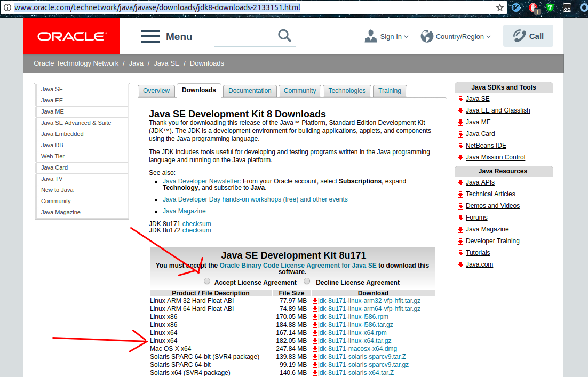This screenshot has width=588, height=377.
Task: Download jdk-8u171-linux-arm64-vfp-hflt.tar.gz
Action: (x=369, y=308)
